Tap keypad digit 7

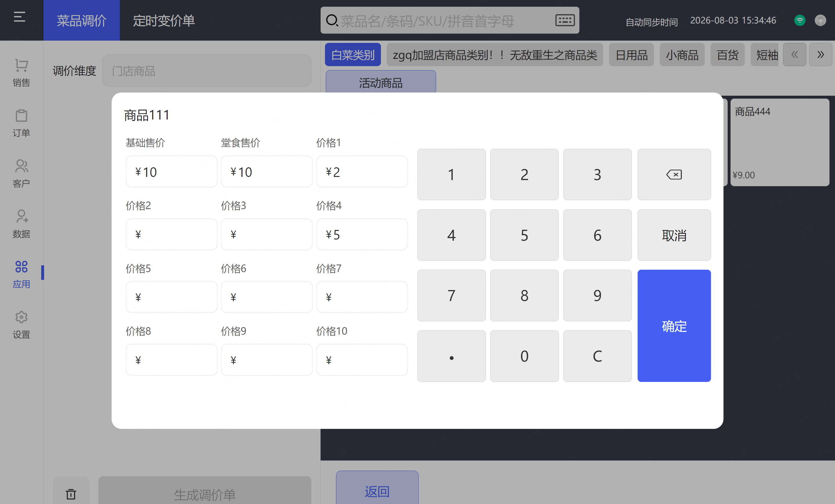click(451, 295)
